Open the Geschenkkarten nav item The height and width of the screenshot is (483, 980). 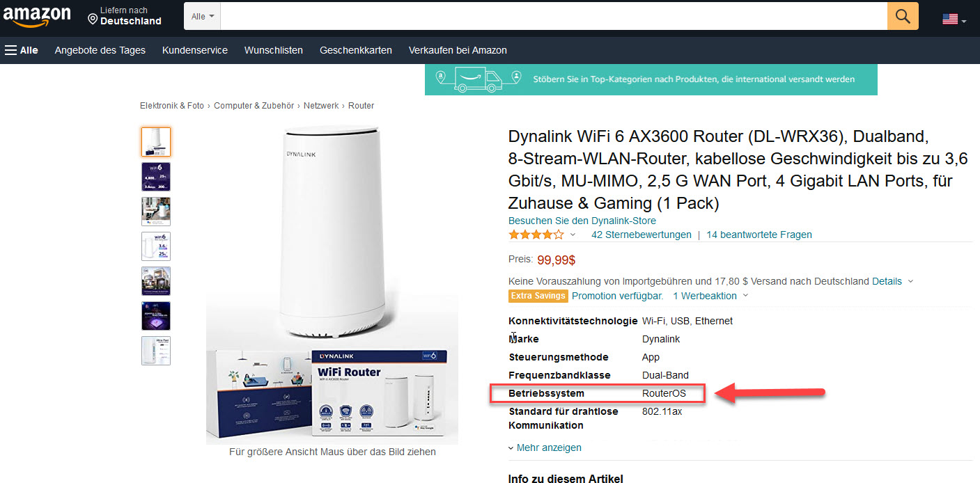tap(356, 50)
